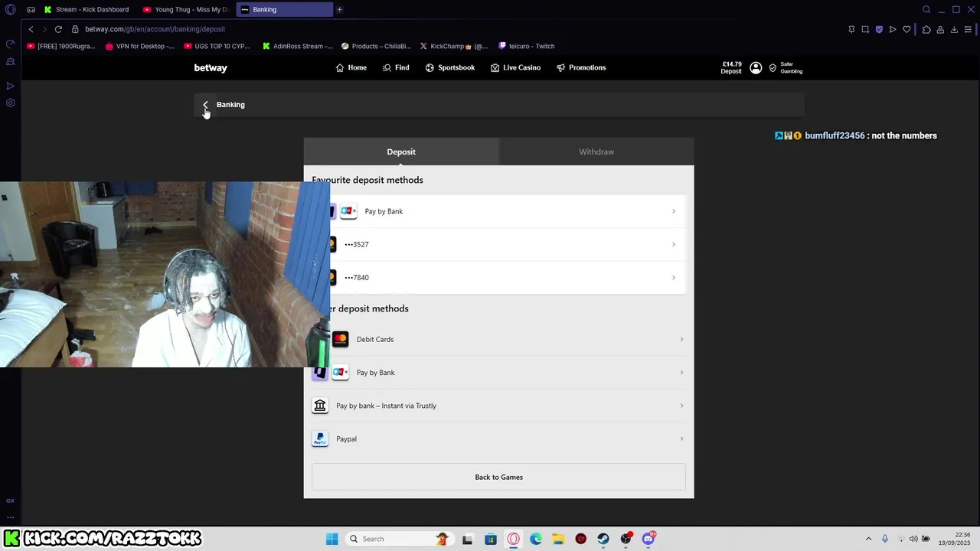Click the browser address bar URL

point(155,29)
